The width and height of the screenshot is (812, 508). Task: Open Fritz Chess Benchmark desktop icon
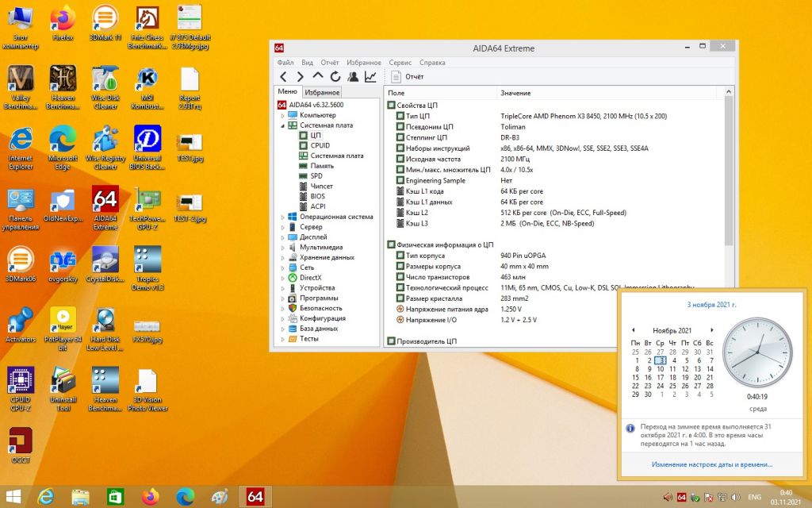[147, 27]
